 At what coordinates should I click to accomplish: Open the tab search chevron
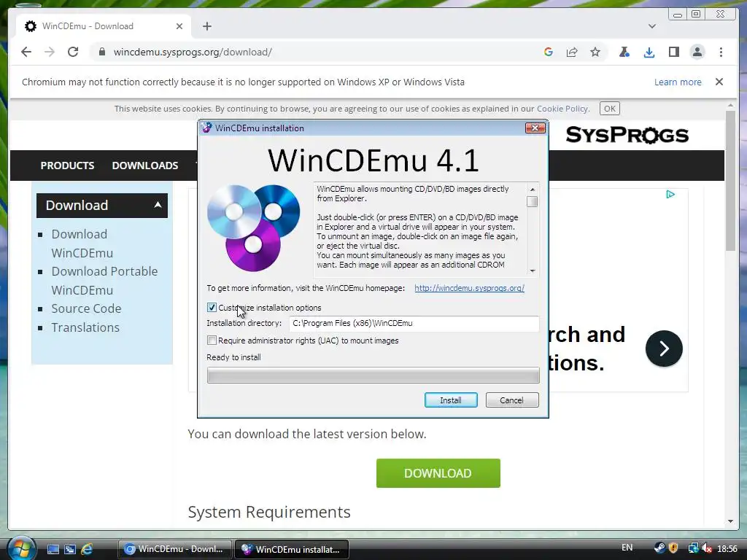tap(652, 26)
